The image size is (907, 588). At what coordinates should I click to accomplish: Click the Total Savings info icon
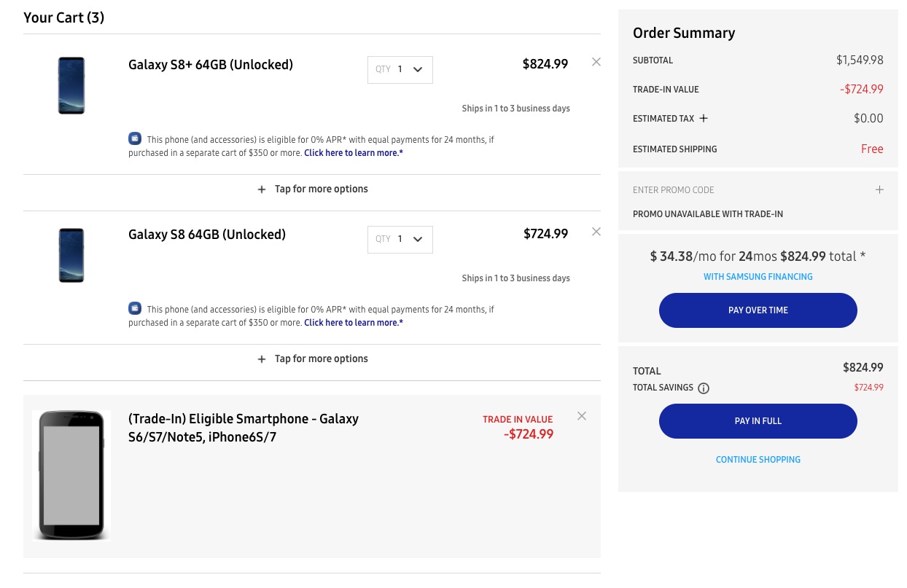point(704,388)
